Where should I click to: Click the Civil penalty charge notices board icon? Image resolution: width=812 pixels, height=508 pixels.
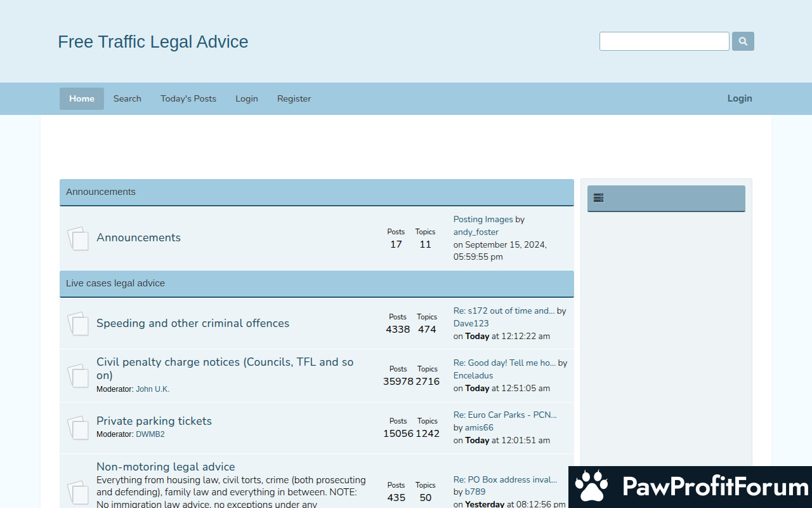coord(78,375)
